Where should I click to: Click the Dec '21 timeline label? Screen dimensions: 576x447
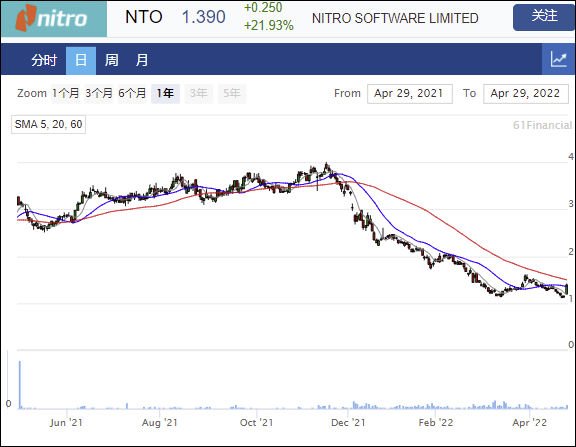pyautogui.click(x=348, y=423)
